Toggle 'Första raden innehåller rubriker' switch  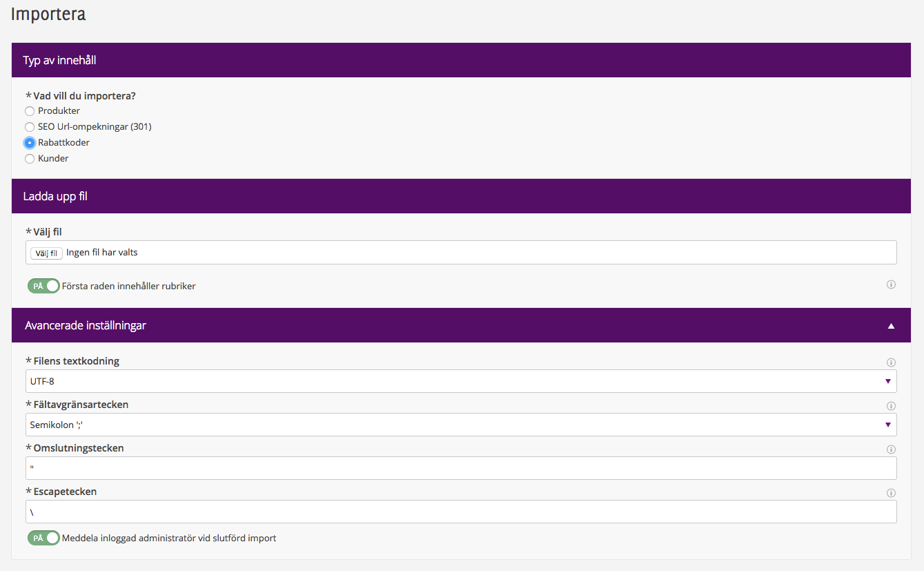point(43,286)
